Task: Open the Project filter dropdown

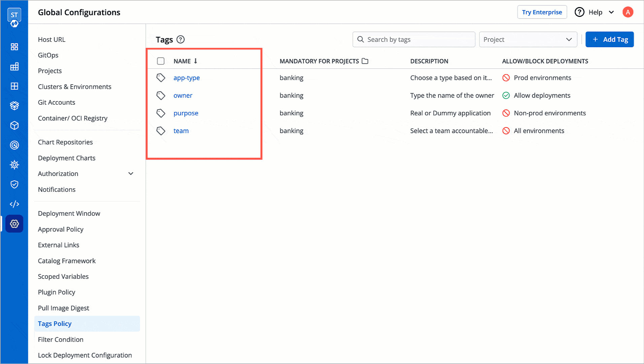Action: (528, 39)
